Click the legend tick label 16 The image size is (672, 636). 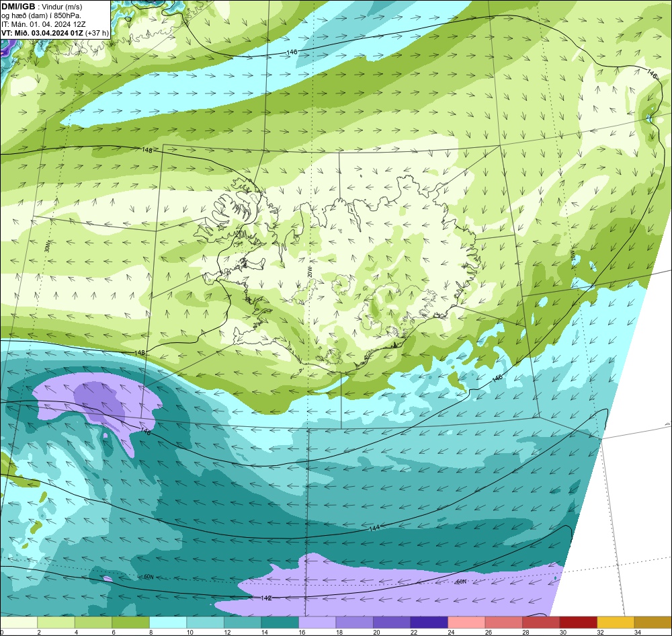301,632
